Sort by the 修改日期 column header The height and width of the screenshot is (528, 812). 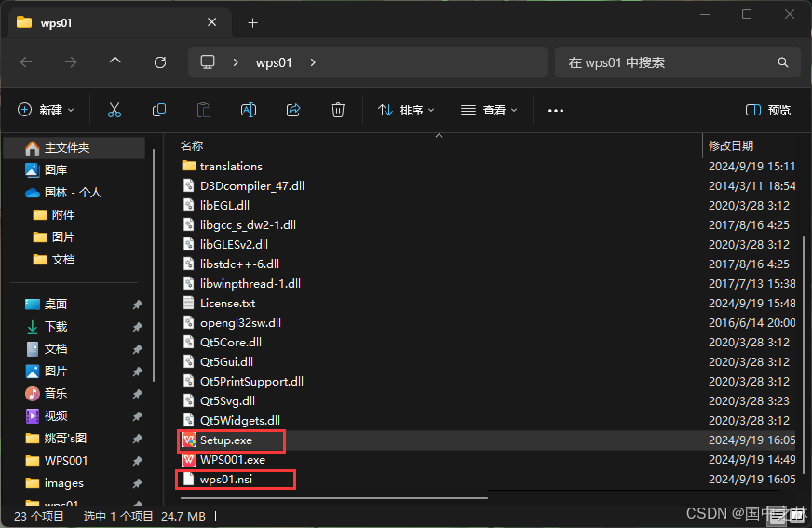[x=731, y=146]
